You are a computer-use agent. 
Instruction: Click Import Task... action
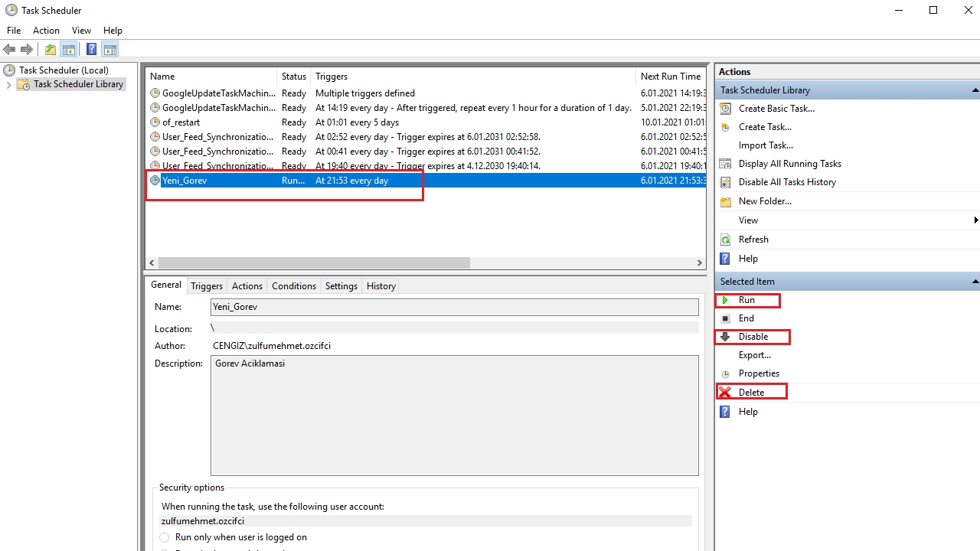tap(765, 145)
